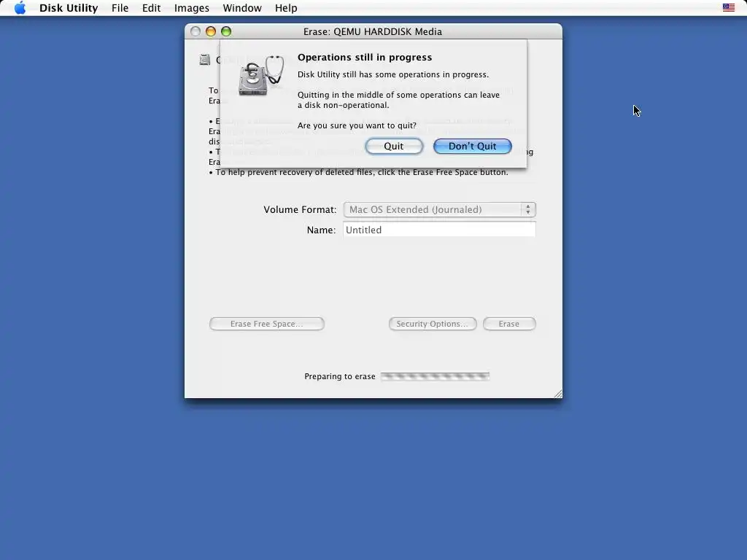Open the Disk Utility application menu

[69, 8]
